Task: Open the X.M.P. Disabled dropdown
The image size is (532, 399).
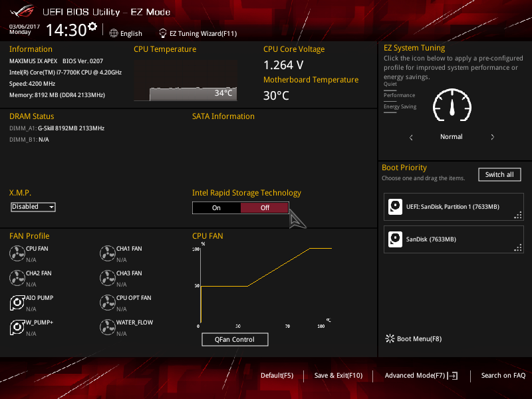Action: pyautogui.click(x=33, y=207)
